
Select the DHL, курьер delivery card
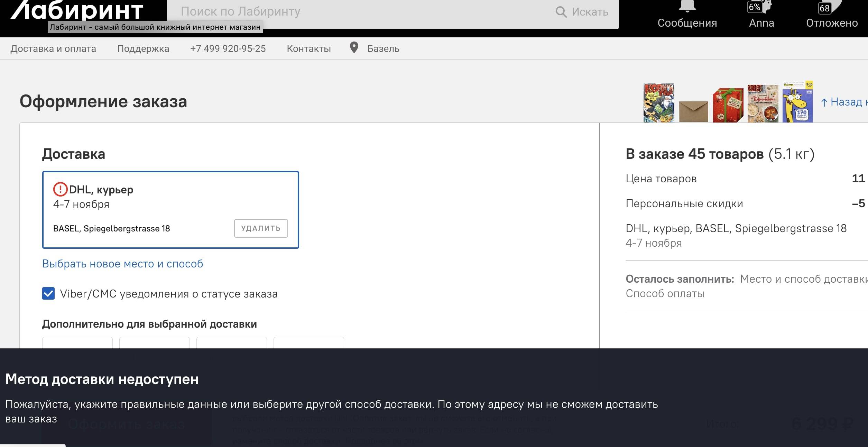tap(170, 210)
